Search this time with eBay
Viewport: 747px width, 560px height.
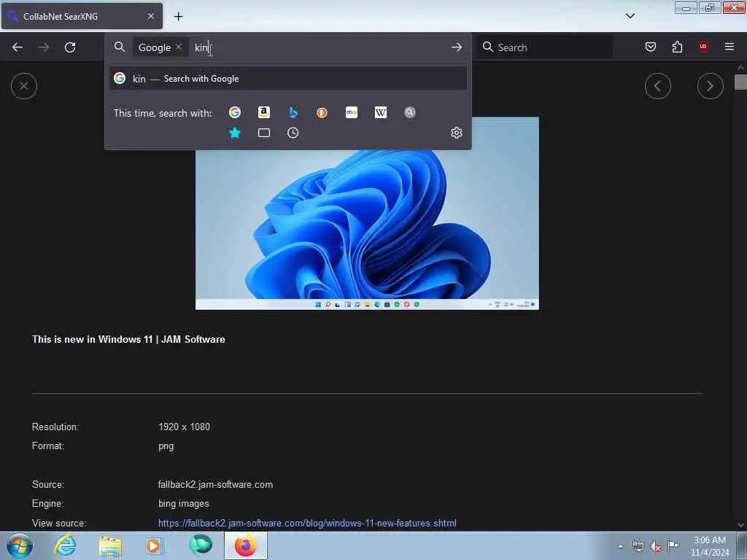click(352, 112)
